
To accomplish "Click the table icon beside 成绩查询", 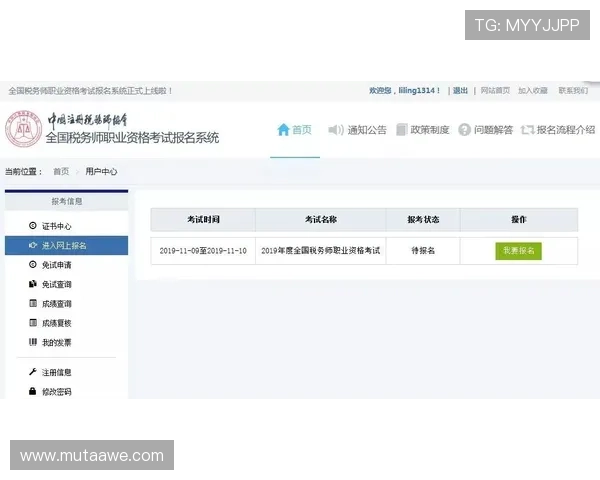I will [33, 303].
